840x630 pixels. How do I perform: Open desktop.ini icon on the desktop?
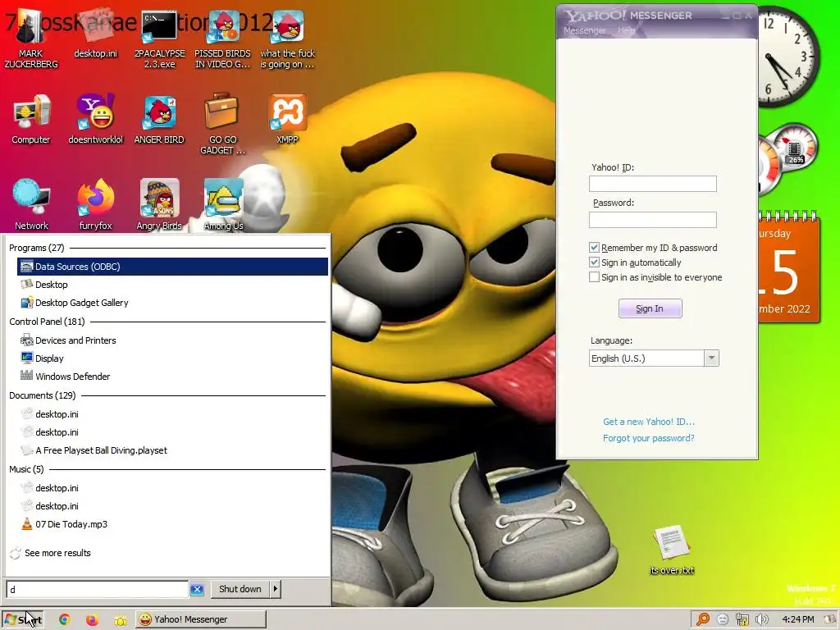[x=95, y=34]
